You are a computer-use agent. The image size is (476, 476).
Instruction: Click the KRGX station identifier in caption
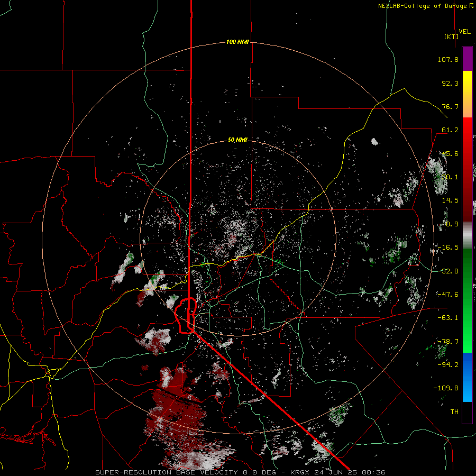pos(300,472)
